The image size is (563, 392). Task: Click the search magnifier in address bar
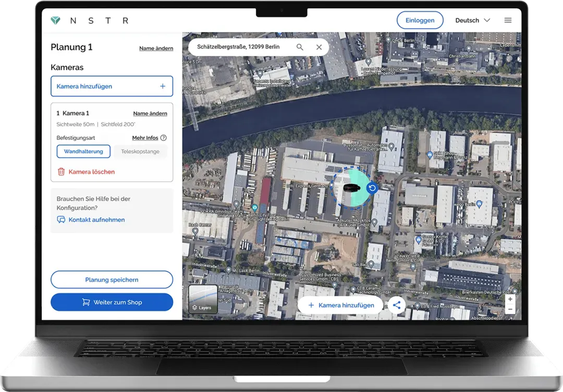[300, 47]
